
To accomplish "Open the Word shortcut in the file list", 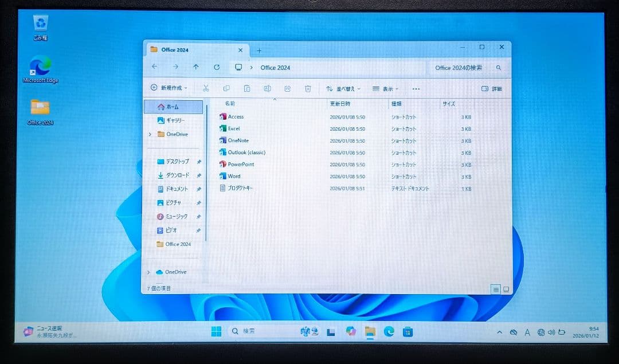I will pyautogui.click(x=233, y=176).
